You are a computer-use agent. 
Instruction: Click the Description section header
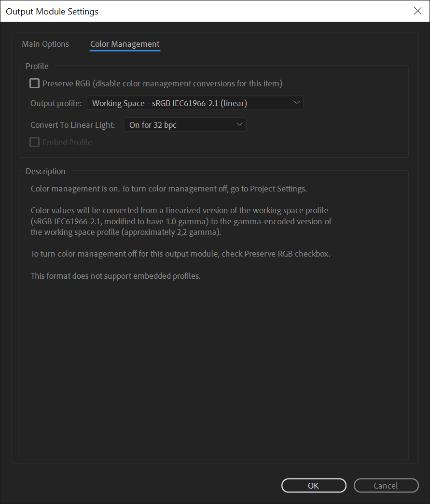point(45,171)
